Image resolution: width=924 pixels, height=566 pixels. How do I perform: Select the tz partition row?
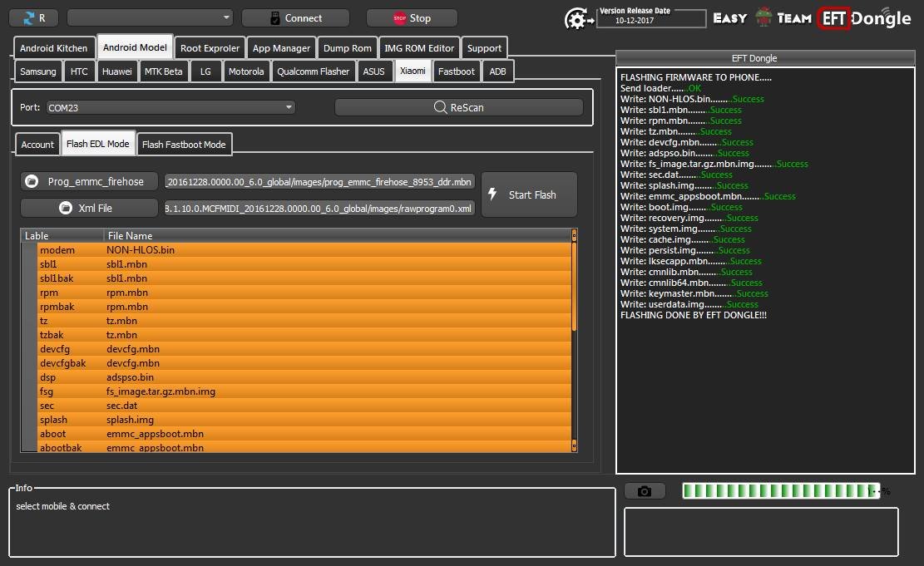coord(304,320)
